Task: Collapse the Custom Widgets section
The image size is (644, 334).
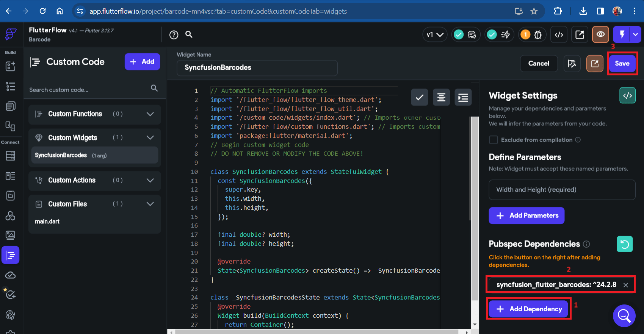Action: (x=150, y=137)
